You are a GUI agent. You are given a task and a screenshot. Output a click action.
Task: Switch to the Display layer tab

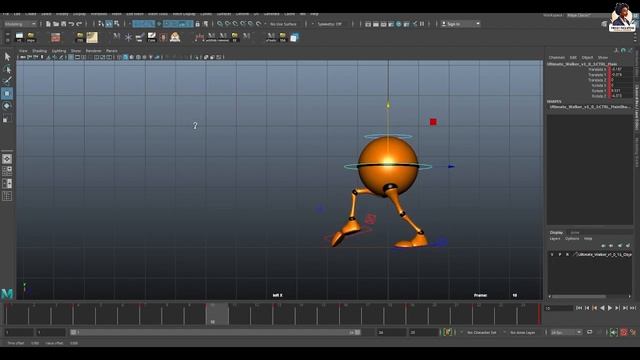(556, 233)
